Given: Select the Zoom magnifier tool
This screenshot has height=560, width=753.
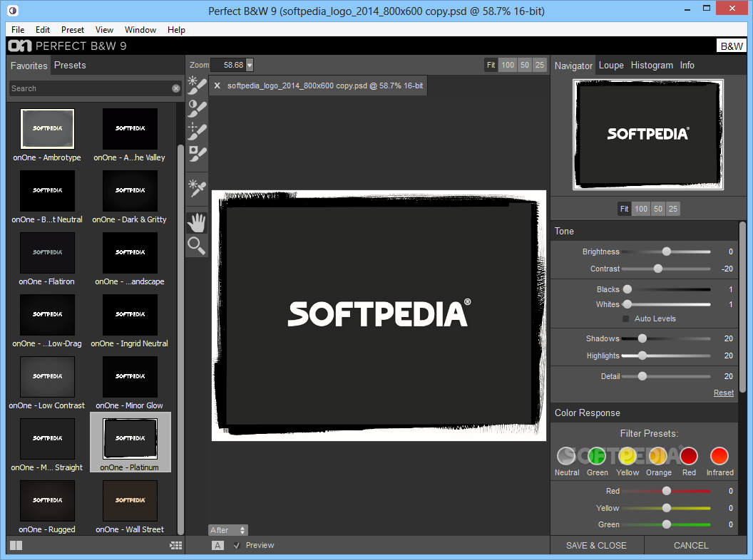Looking at the screenshot, I should [197, 246].
